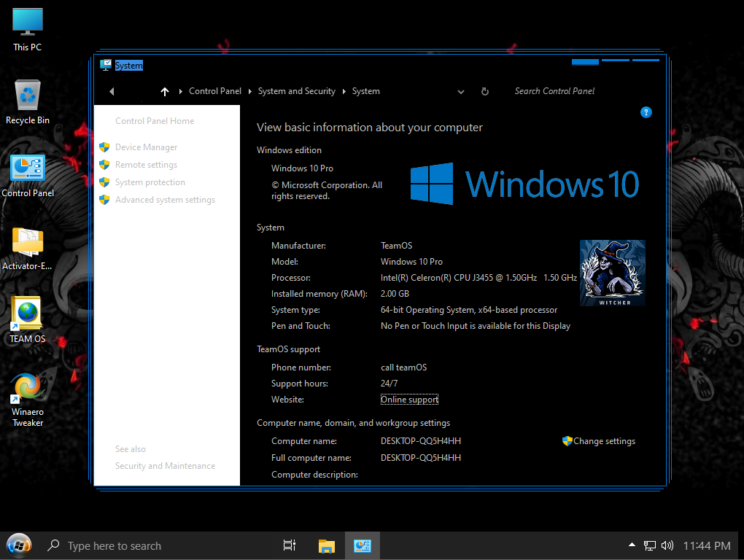Open Task View on the taskbar
This screenshot has height=560, width=744.
click(x=290, y=545)
